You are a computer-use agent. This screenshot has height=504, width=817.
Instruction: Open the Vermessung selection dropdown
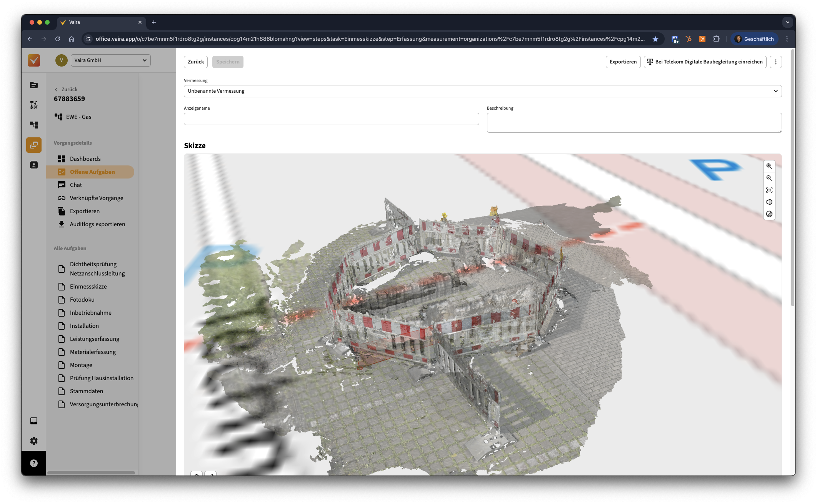(483, 91)
